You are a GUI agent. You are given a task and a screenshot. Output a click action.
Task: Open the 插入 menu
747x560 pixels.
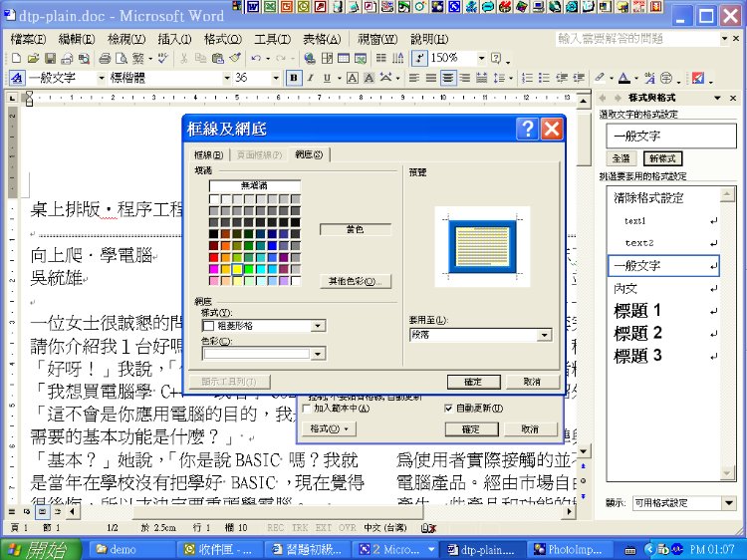(174, 39)
